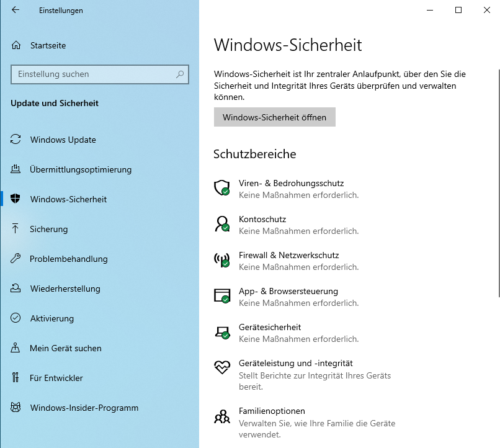
Task: Open Gerätesicherheit area
Action: tap(270, 327)
